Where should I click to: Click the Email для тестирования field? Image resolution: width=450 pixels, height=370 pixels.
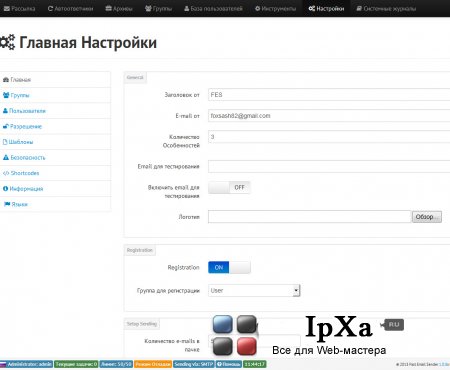click(x=329, y=166)
